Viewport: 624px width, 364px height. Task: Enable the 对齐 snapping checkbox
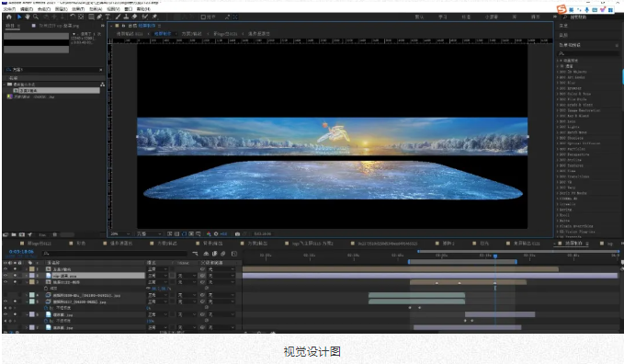pos(203,17)
